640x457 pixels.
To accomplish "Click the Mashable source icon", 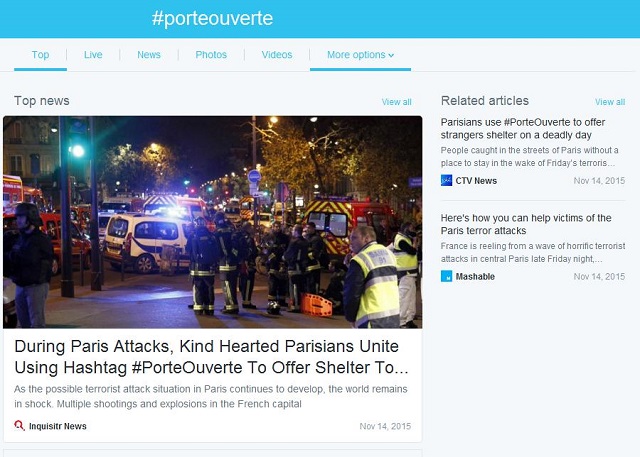I will pos(447,276).
